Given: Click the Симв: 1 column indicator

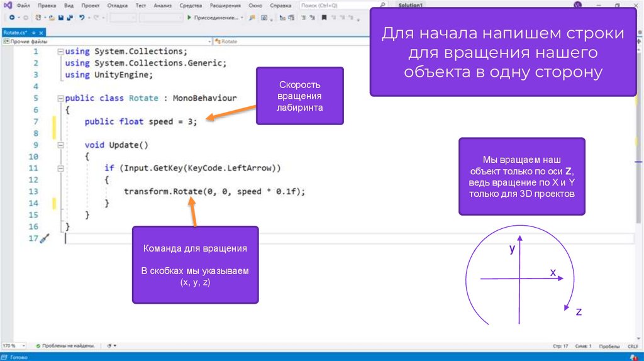Looking at the screenshot, I should coord(583,346).
